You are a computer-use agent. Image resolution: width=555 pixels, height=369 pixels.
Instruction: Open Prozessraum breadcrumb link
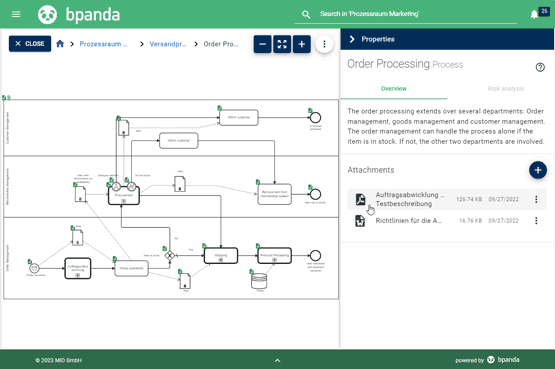(x=103, y=44)
